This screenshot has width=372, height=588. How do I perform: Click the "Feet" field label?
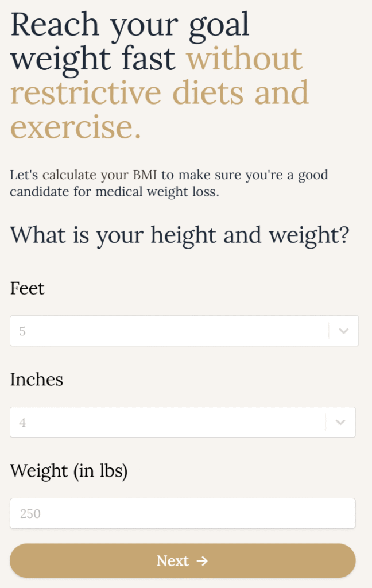tap(27, 288)
